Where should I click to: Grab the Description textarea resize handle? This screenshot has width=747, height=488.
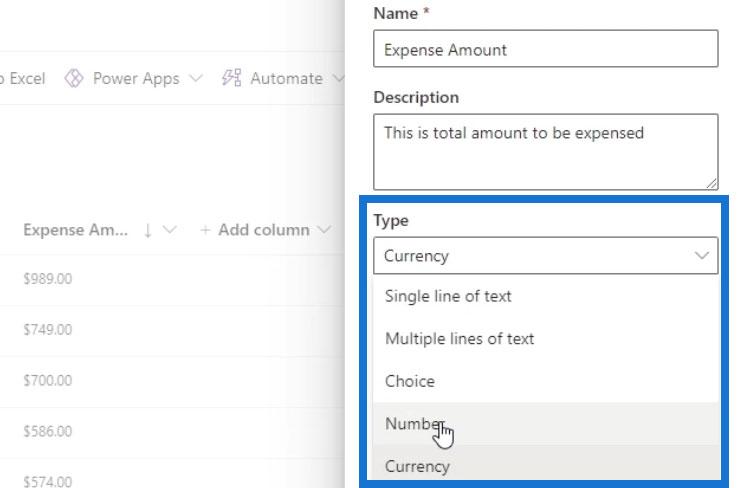tap(711, 183)
